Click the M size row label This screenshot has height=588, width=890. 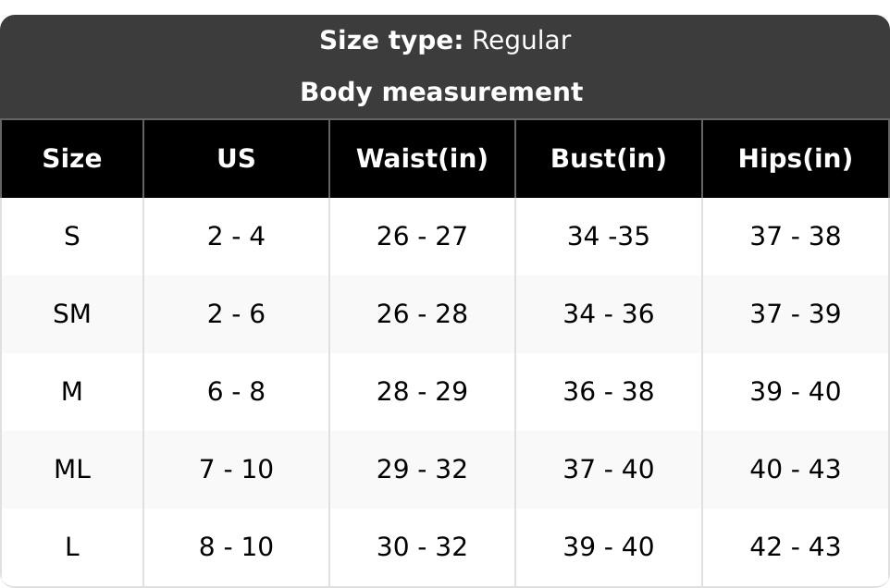pyautogui.click(x=72, y=392)
